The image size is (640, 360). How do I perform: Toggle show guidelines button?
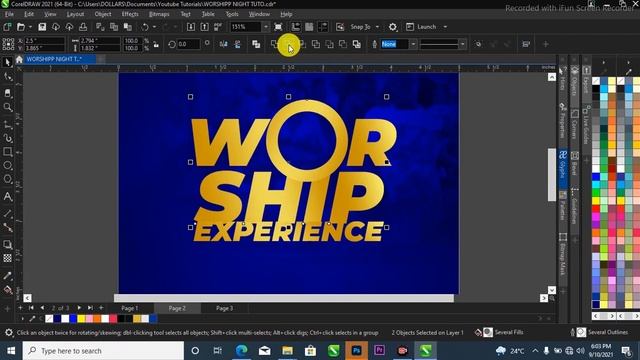point(323,27)
